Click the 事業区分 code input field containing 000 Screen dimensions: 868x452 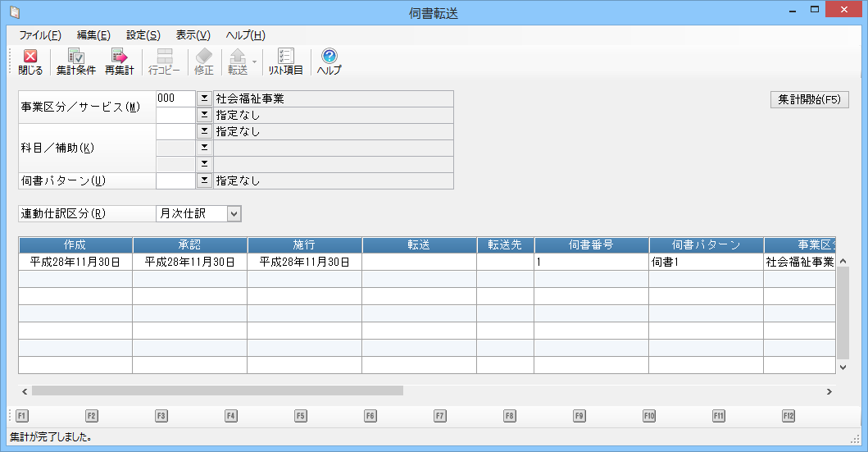pos(175,98)
